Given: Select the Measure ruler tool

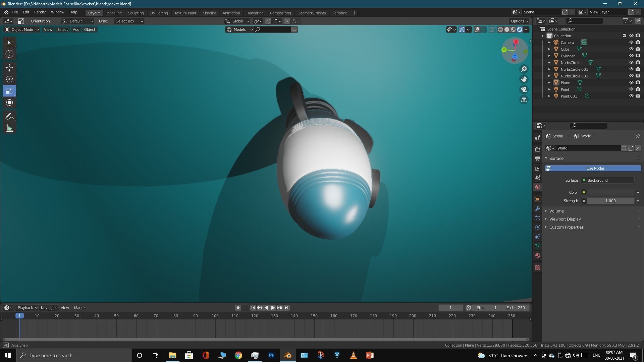Looking at the screenshot, I should pos(9,128).
